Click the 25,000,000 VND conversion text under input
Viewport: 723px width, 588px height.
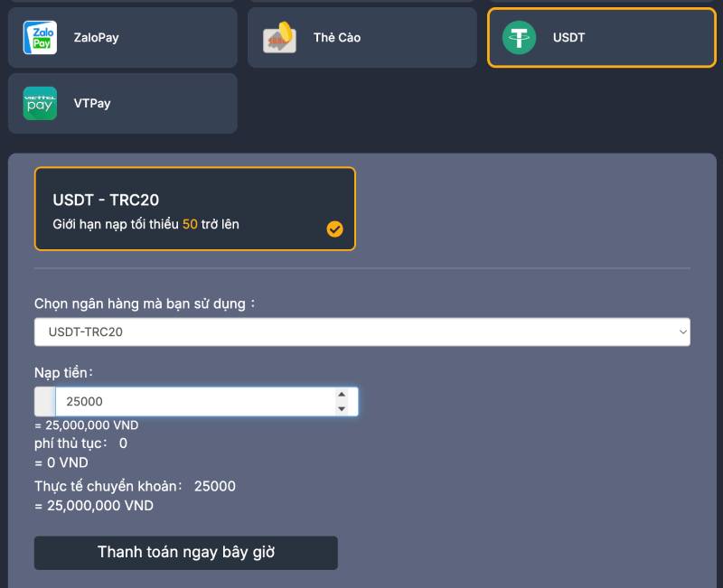click(x=87, y=425)
